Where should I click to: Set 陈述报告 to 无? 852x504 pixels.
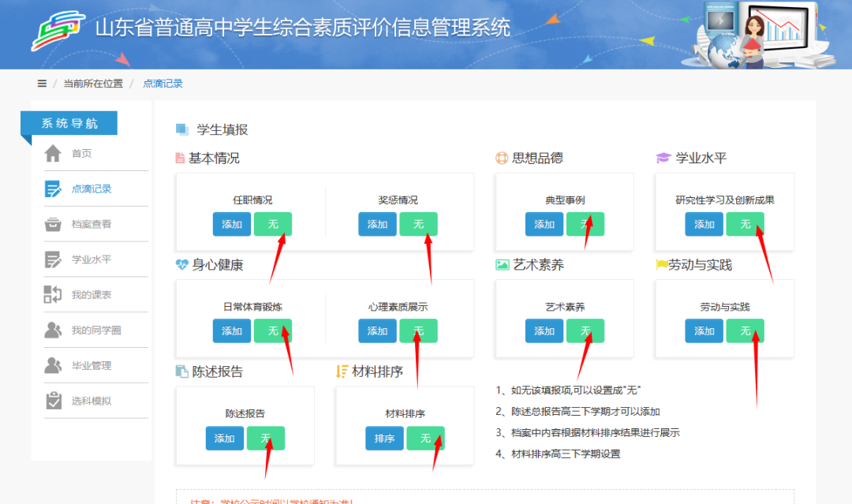(266, 438)
